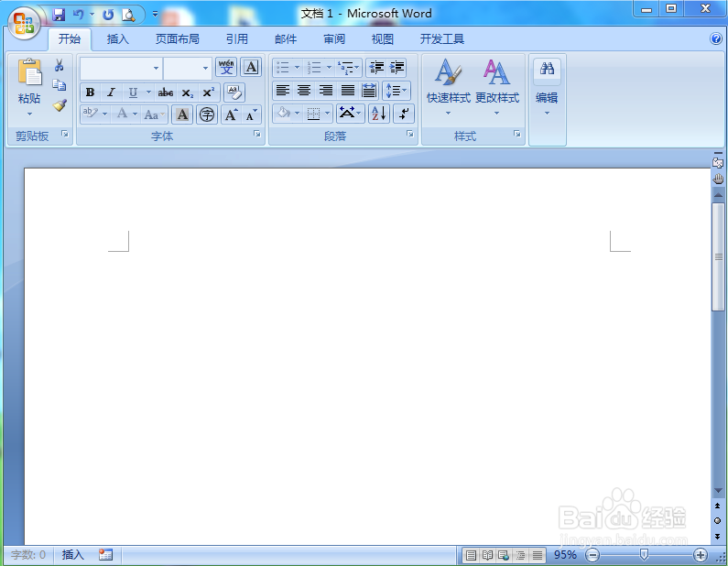Toggle character shading A button
The width and height of the screenshot is (728, 566).
coord(182,114)
